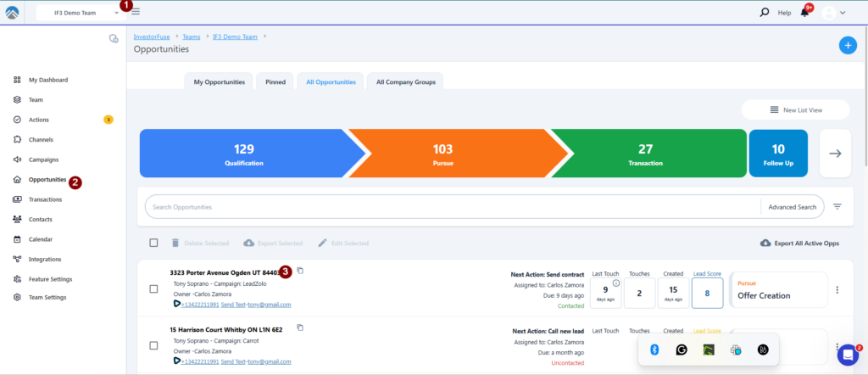Click the Delete Selected trash icon
The height and width of the screenshot is (375, 868).
[x=175, y=243]
